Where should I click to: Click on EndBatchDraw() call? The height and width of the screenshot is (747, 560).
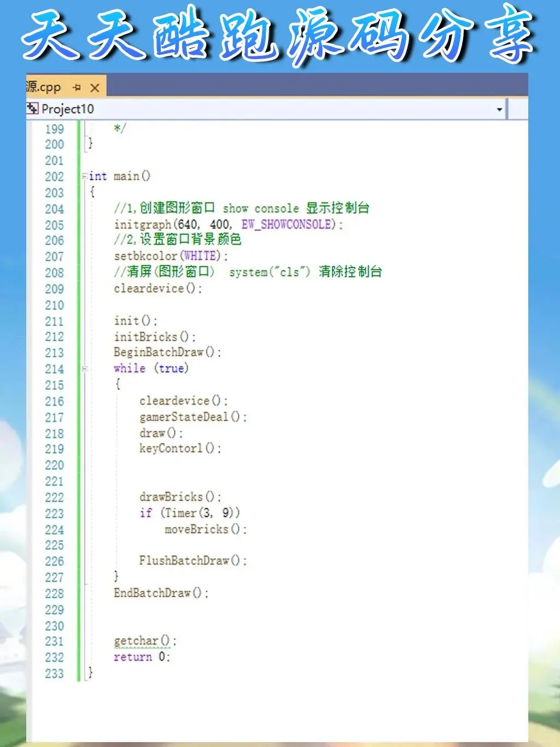[161, 593]
